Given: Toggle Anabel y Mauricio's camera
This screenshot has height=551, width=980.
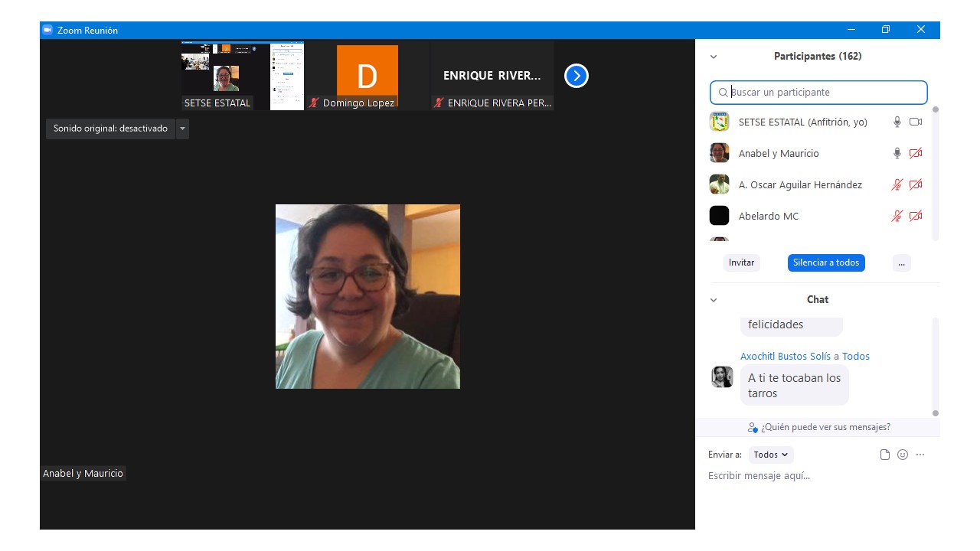Looking at the screenshot, I should (x=916, y=153).
